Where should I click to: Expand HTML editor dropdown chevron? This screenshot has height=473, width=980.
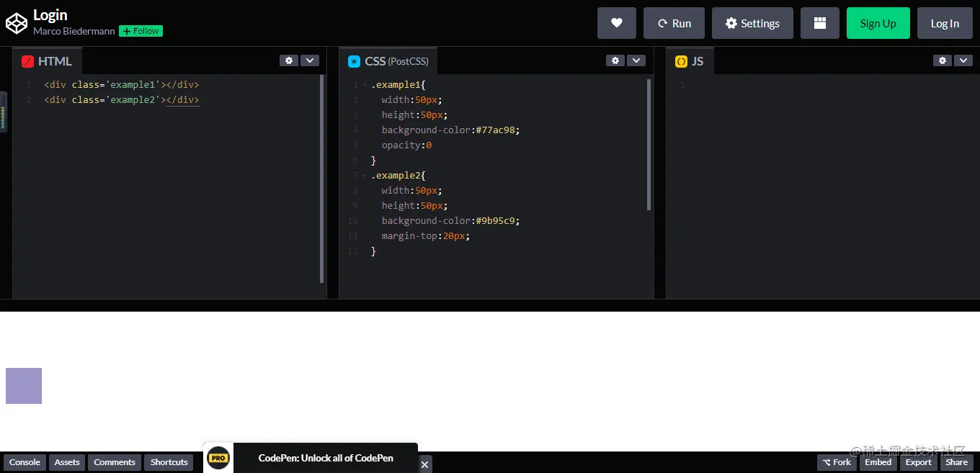tap(309, 60)
